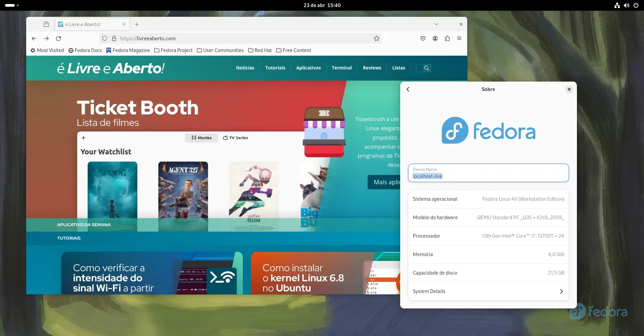The height and width of the screenshot is (336, 644).
Task: Save page to Pocket
Action: 423,38
